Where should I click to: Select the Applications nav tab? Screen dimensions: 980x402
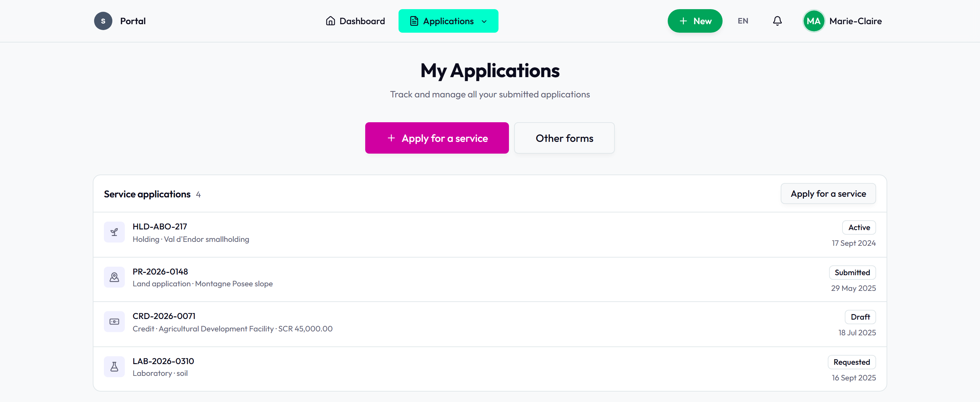448,21
